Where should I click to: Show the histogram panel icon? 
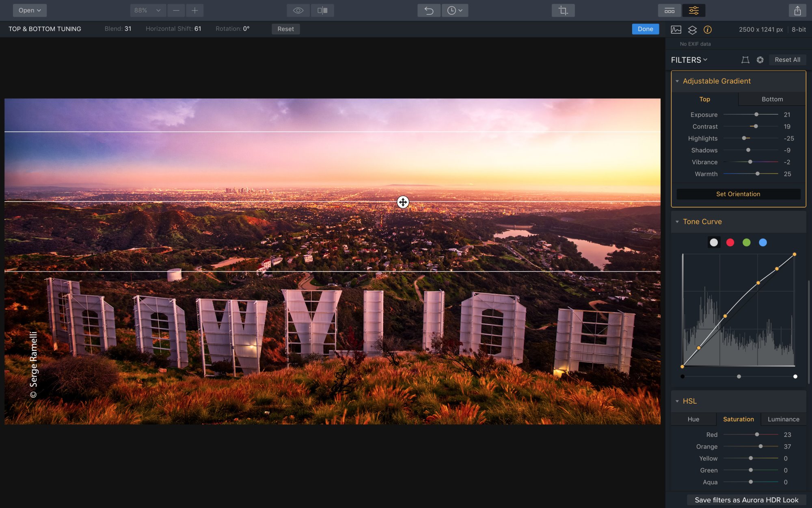pyautogui.click(x=676, y=30)
